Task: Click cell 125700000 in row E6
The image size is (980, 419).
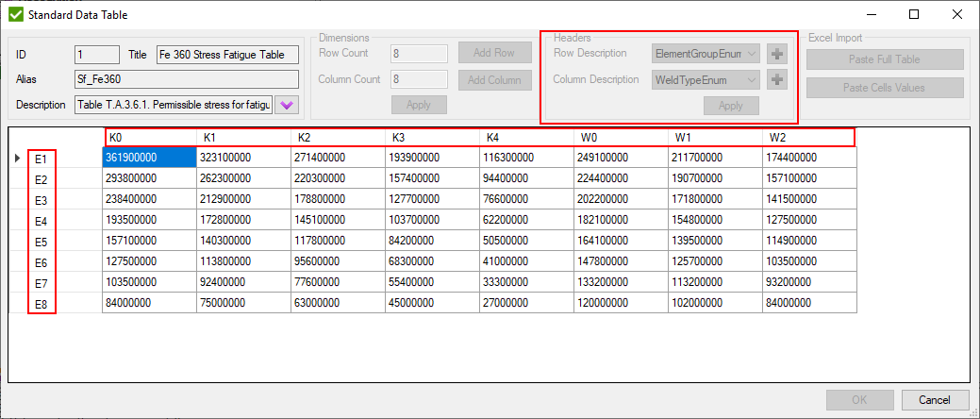Action: coord(716,261)
